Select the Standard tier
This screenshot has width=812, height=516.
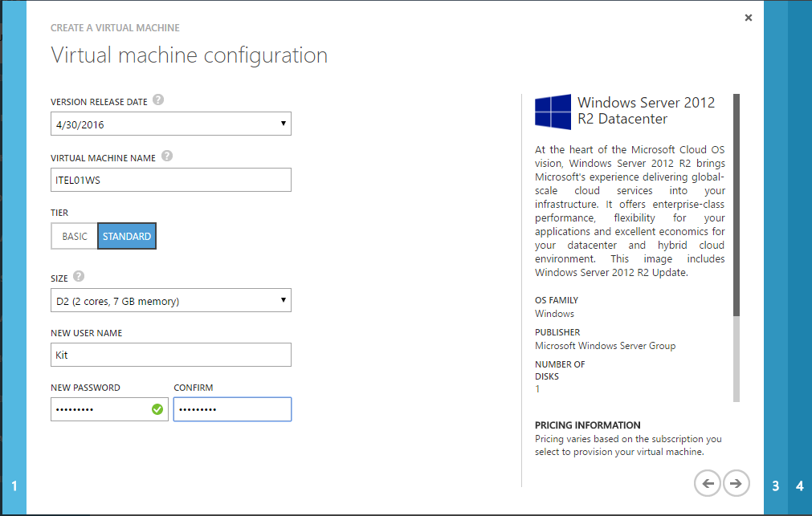(127, 236)
